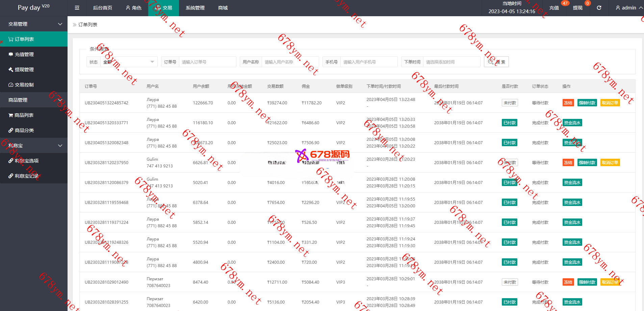
Task: Open 提现 in the top bar
Action: click(577, 8)
